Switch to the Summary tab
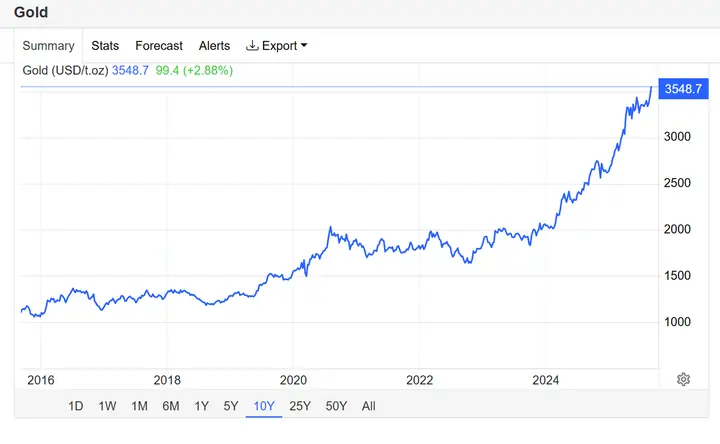Viewport: 720px width, 444px height. [48, 46]
